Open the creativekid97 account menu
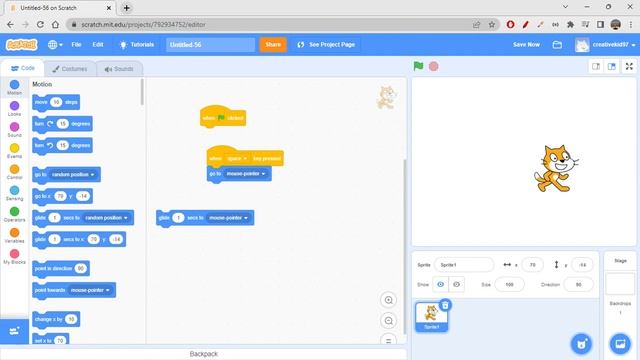The width and height of the screenshot is (640, 360). pos(605,44)
